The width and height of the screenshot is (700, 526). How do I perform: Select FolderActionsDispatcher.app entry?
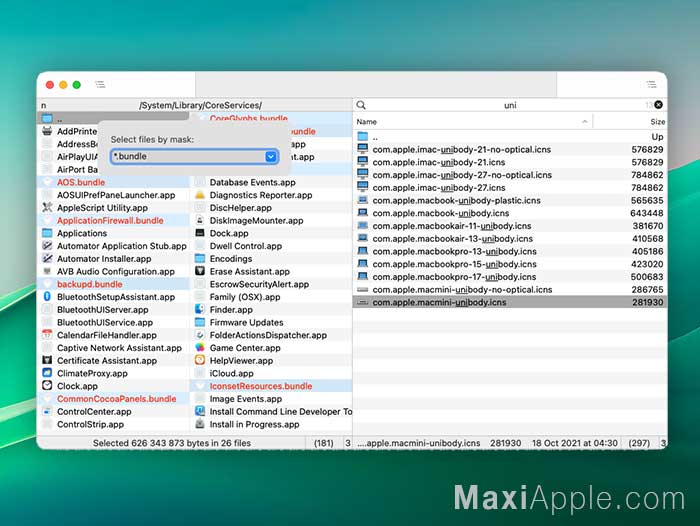coord(268,335)
